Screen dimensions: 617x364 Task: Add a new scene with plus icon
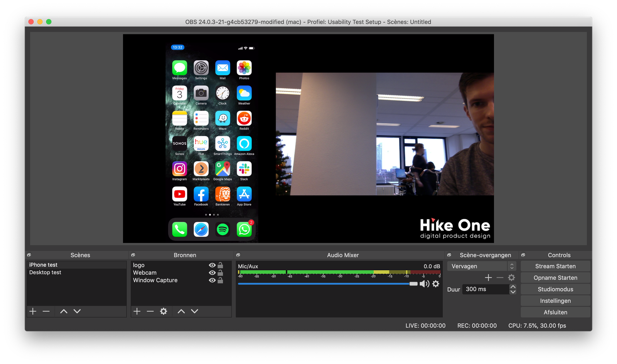(33, 311)
